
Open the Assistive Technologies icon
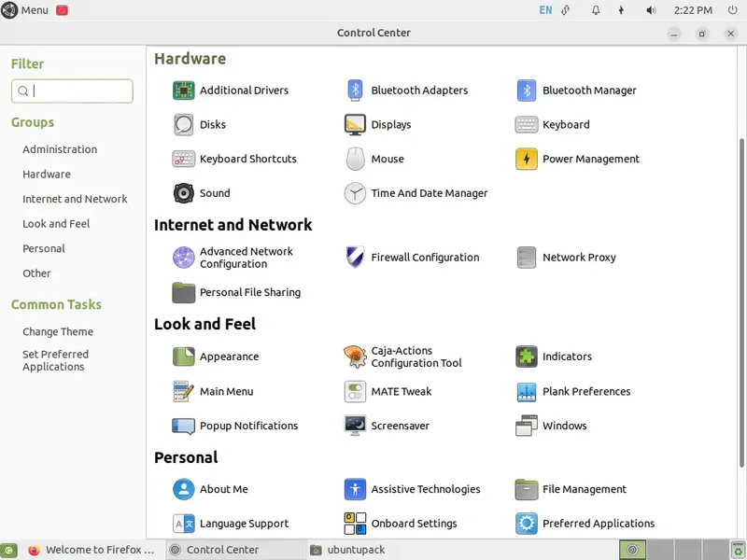coord(355,489)
